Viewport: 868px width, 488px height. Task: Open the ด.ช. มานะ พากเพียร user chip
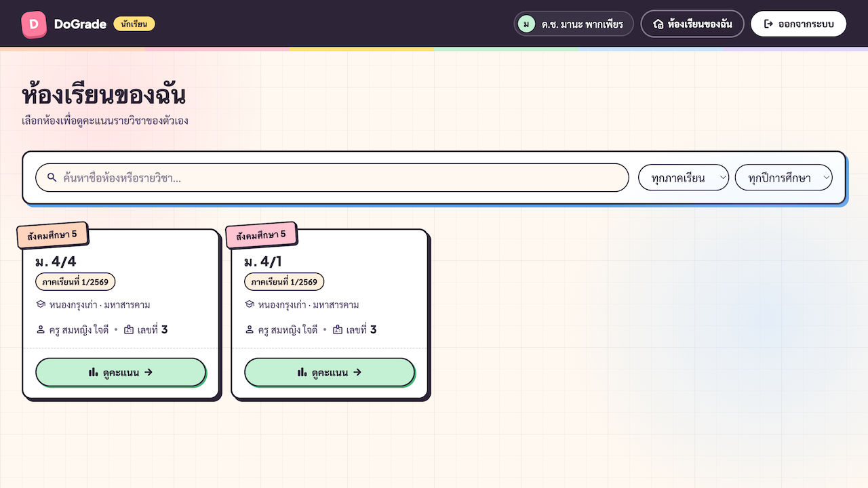[x=574, y=24]
